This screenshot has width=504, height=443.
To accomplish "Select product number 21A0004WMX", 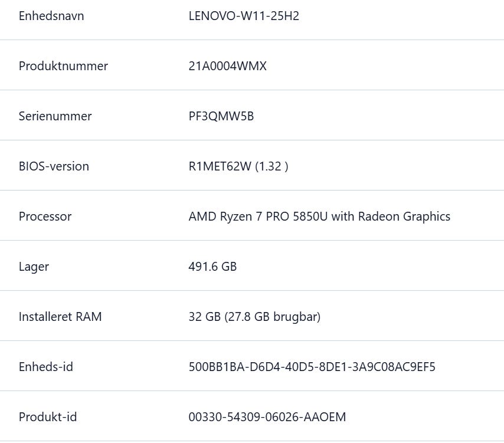I will point(228,66).
